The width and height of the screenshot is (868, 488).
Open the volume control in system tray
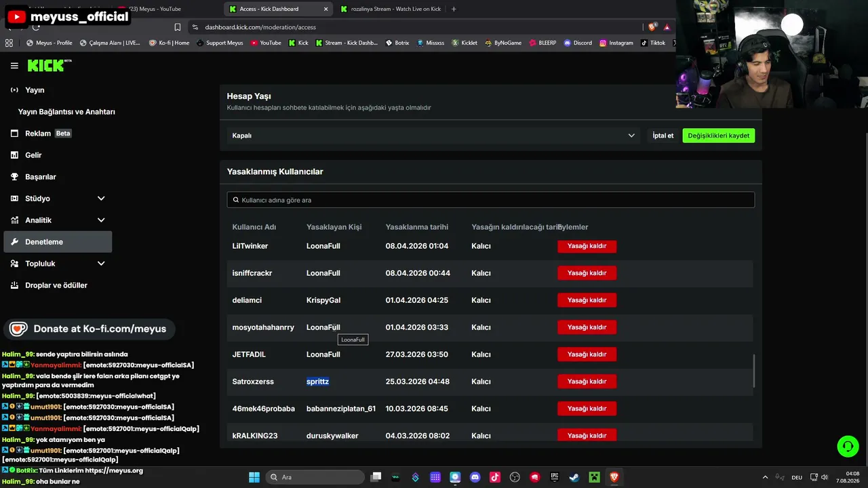point(825,477)
